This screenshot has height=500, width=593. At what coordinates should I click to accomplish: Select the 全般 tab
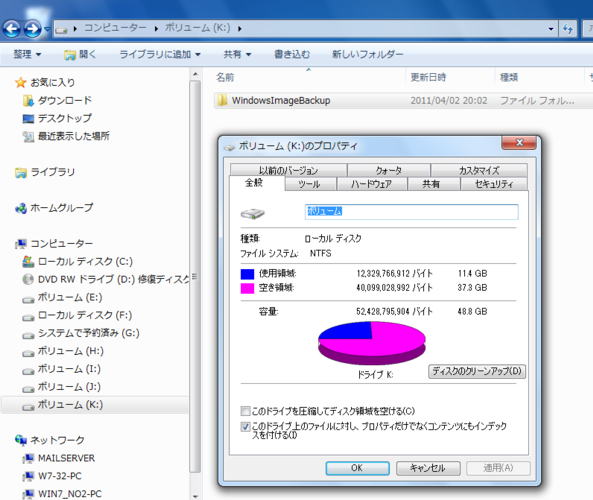coord(256,183)
